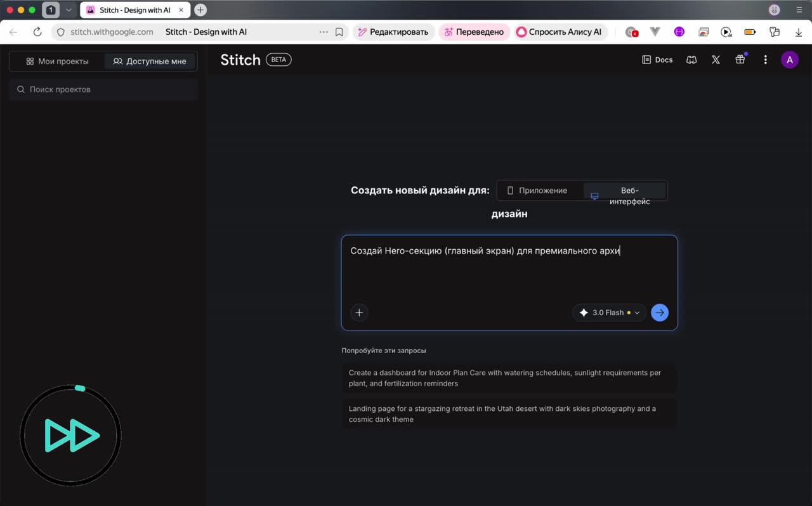Choose the stargazing retreat landing page suggestion
The image size is (812, 506).
509,414
